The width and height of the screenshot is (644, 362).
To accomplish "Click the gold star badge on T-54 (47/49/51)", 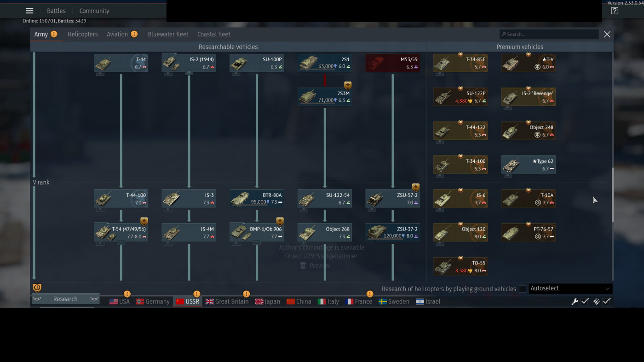I will tap(144, 221).
